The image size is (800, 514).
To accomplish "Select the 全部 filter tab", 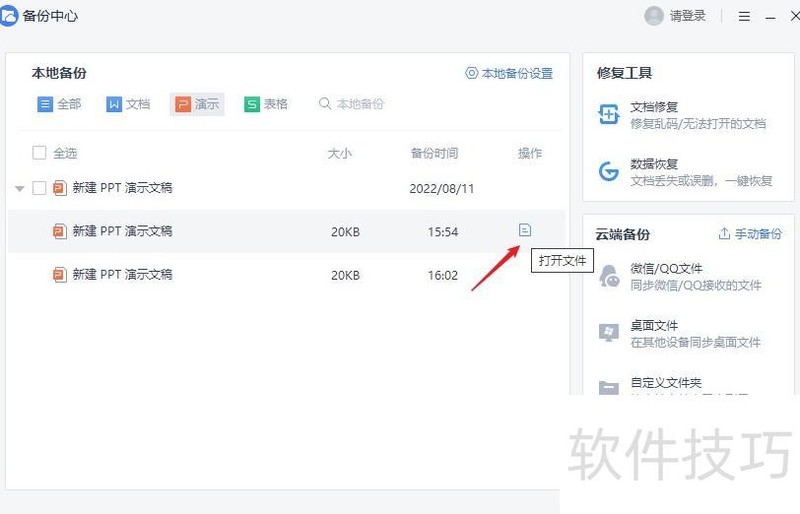I will point(59,104).
